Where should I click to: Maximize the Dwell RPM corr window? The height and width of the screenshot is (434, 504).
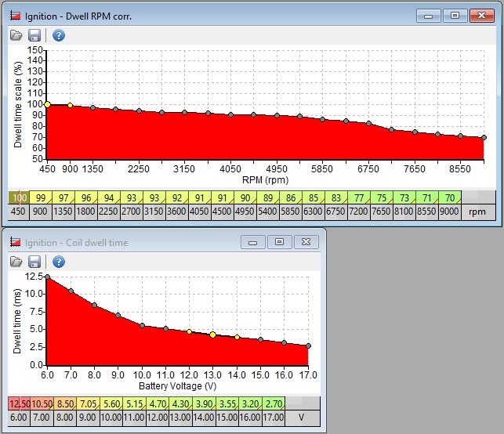click(455, 14)
